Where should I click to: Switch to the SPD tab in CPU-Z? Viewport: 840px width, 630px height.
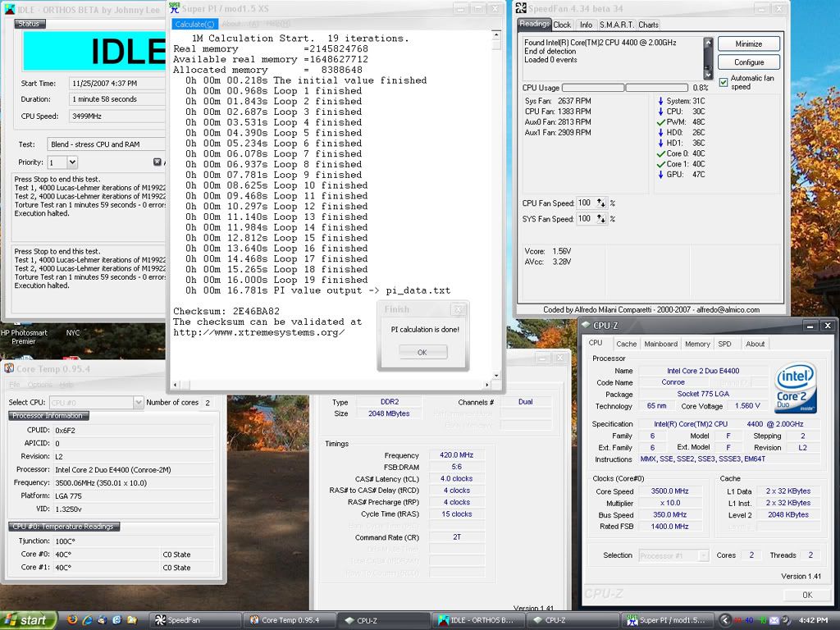(x=724, y=344)
